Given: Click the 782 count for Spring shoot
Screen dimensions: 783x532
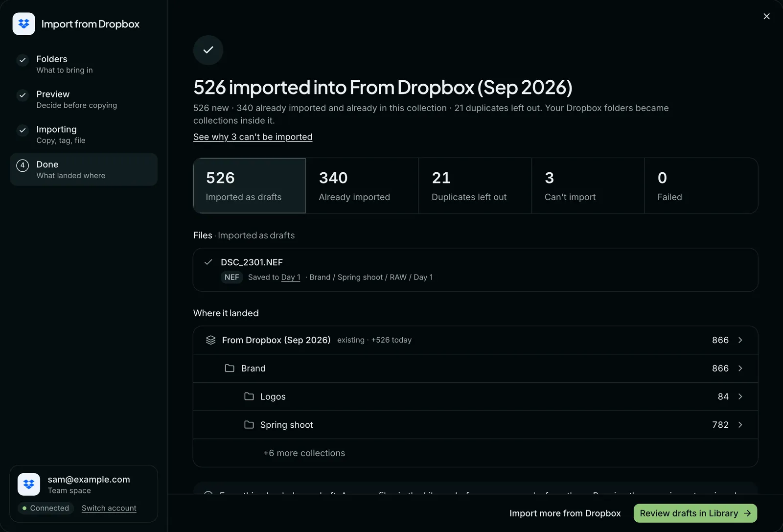Looking at the screenshot, I should pos(720,425).
